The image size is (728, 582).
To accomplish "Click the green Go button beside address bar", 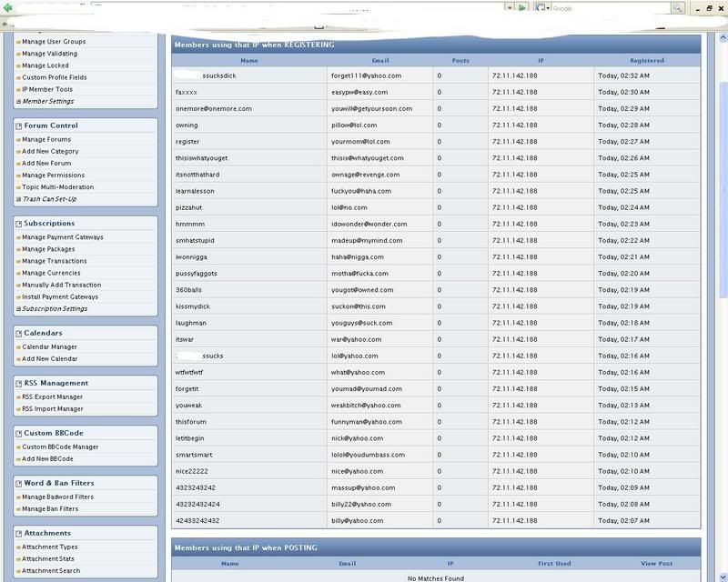I will [x=522, y=8].
